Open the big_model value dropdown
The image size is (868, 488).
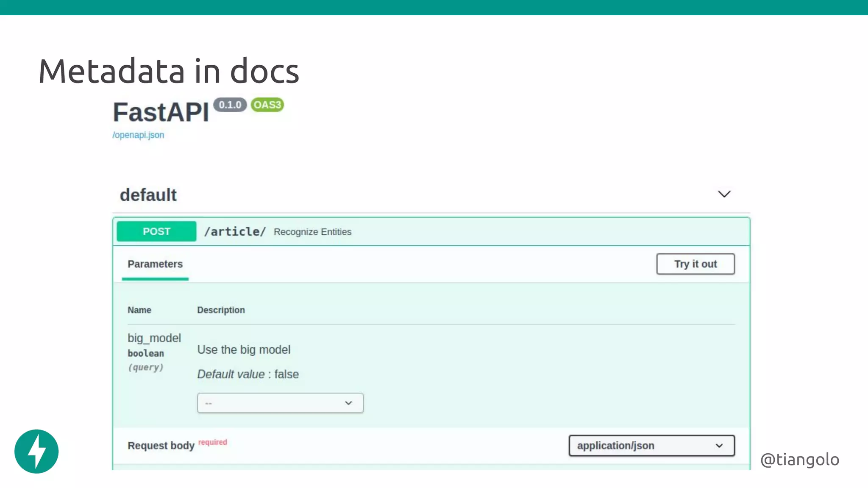[x=280, y=403]
